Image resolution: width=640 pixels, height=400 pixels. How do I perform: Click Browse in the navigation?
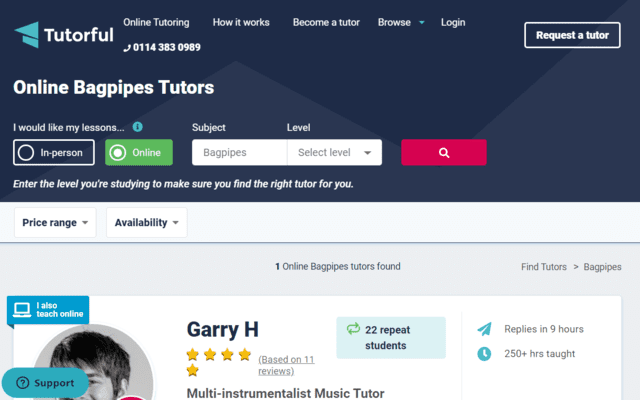pos(394,22)
